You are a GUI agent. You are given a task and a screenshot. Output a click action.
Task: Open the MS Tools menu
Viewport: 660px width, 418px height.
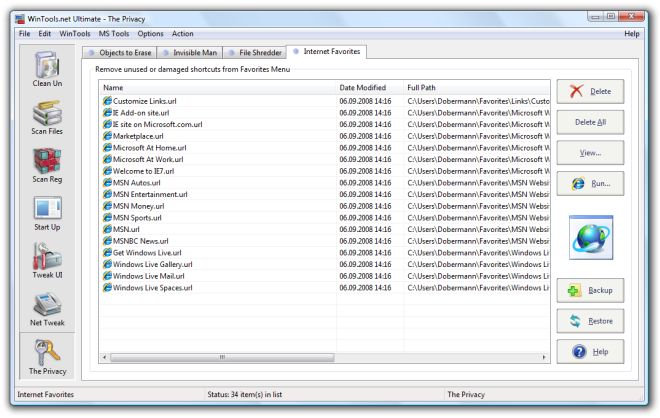(114, 34)
